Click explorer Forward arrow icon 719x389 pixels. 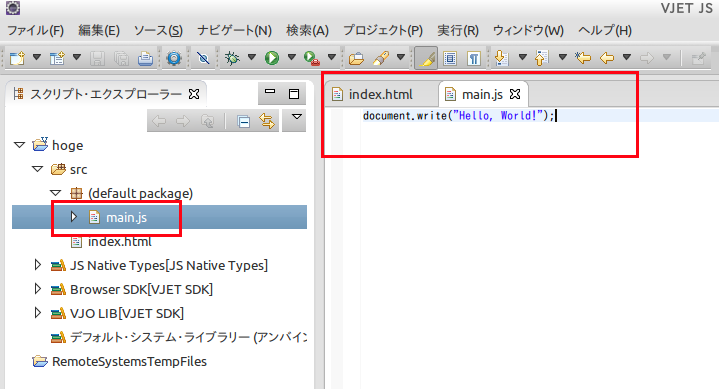tap(183, 121)
